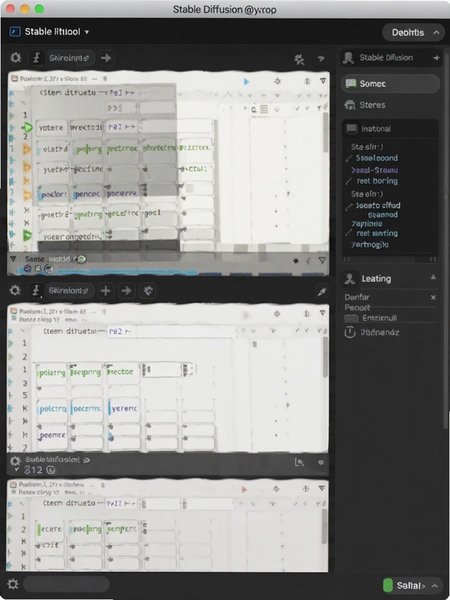This screenshot has height=600, width=450.
Task: Click the sparkle icon in upper toolbar
Action: pos(299,59)
